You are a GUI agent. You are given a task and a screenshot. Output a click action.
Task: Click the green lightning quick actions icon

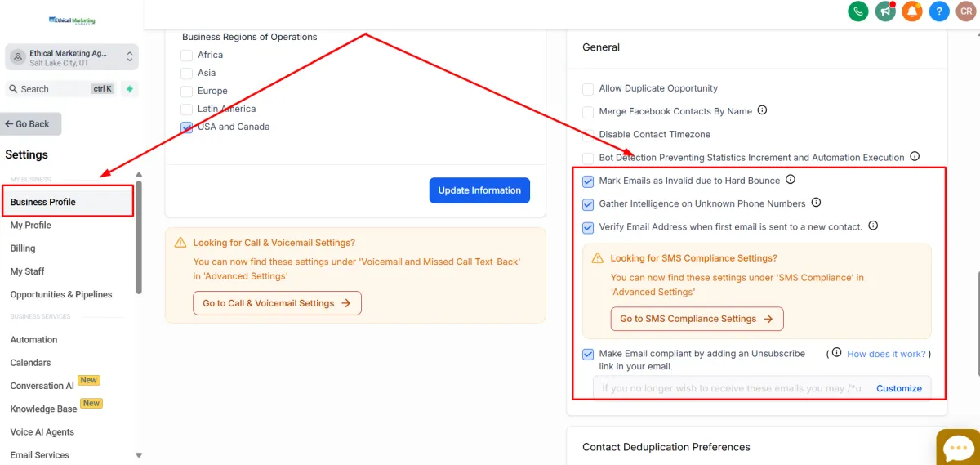[129, 89]
